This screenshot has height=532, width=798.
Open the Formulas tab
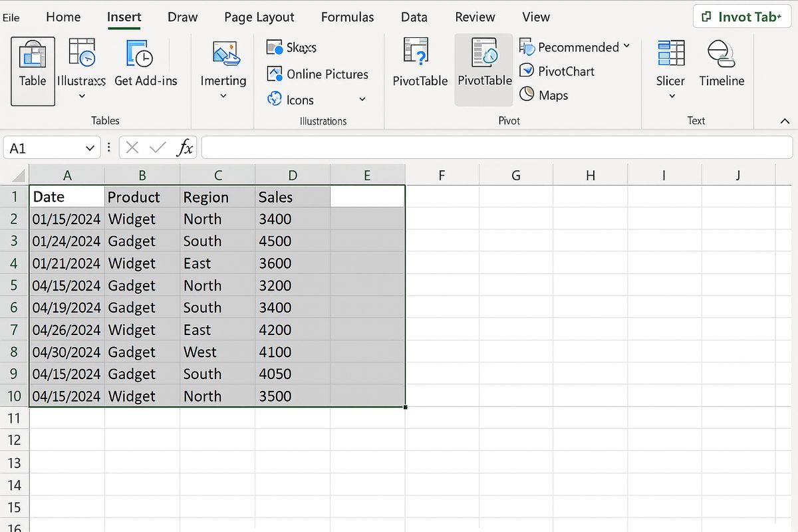pyautogui.click(x=348, y=17)
